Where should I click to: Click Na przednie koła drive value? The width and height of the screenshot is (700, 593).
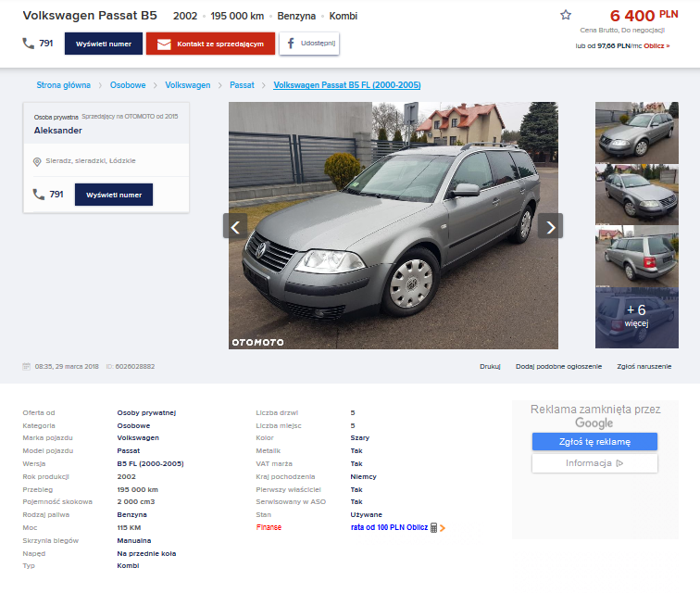146,554
